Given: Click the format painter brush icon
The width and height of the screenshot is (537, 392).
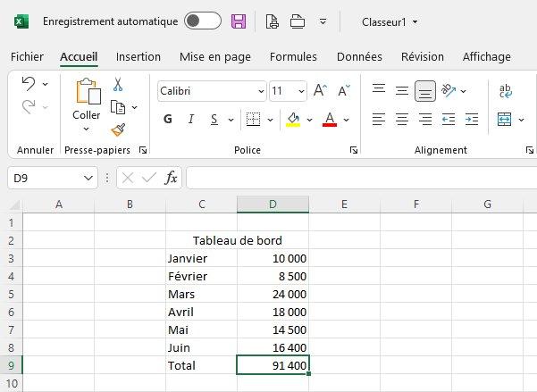Looking at the screenshot, I should click(118, 129).
